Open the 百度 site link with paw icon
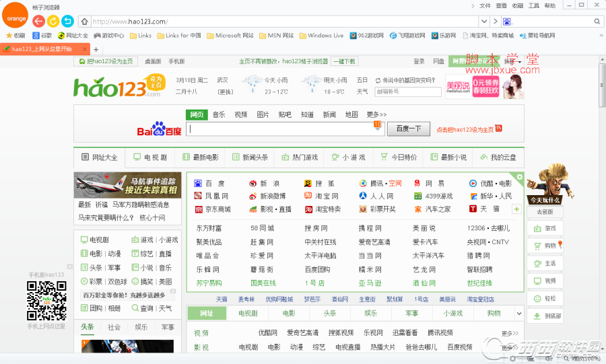The height and width of the screenshot is (364, 606). 209,184
